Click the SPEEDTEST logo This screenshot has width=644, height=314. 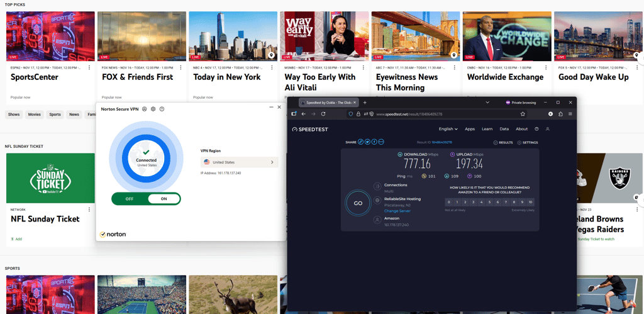click(310, 129)
